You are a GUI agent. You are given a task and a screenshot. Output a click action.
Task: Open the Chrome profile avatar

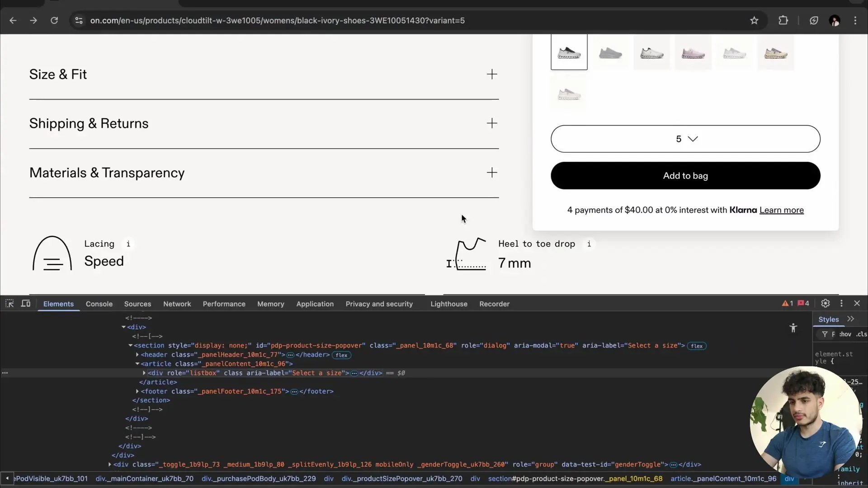835,20
